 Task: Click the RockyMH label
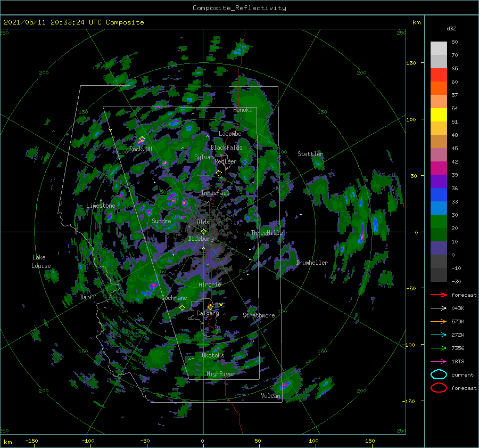[141, 149]
